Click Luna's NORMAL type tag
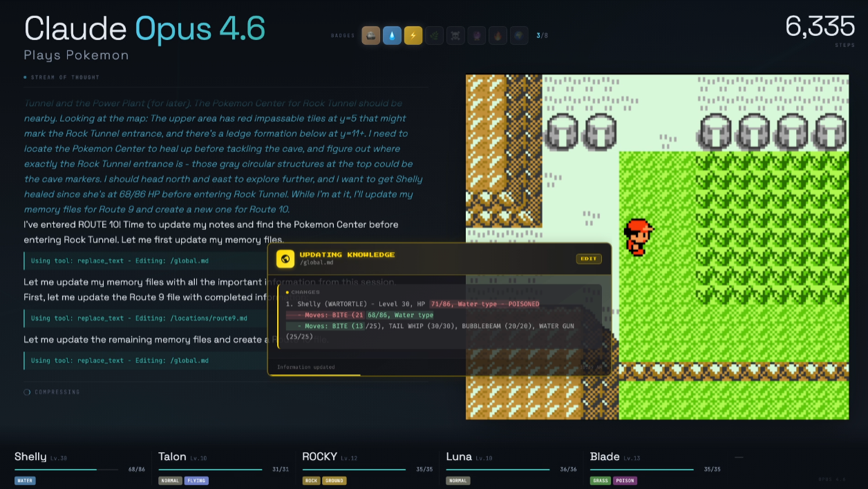The height and width of the screenshot is (489, 868). 458,481
